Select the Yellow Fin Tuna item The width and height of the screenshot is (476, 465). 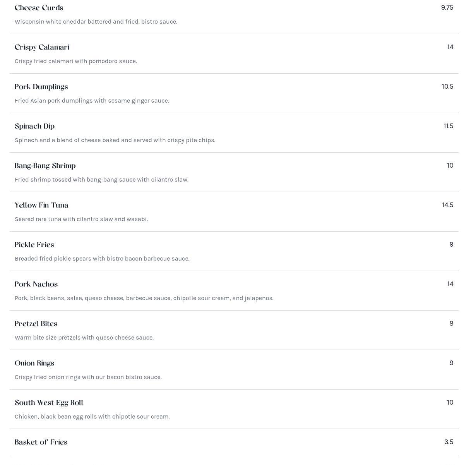[x=41, y=206]
